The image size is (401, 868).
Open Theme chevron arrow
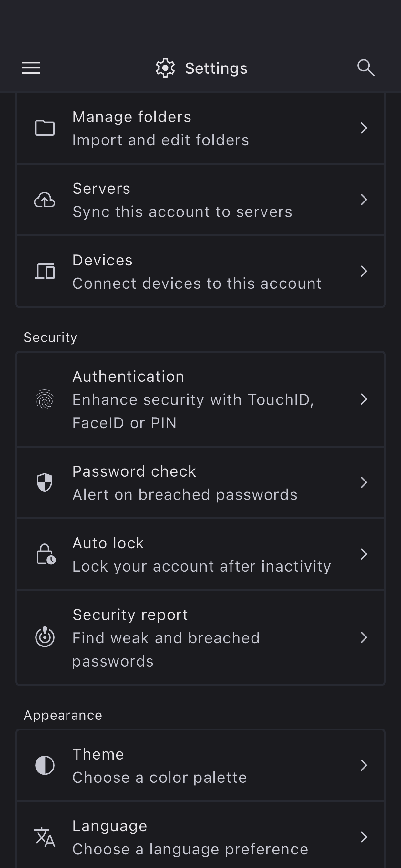tap(364, 765)
